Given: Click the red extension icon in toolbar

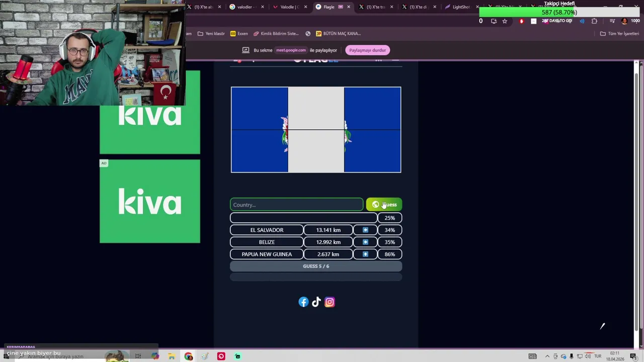Looking at the screenshot, I should click(521, 21).
